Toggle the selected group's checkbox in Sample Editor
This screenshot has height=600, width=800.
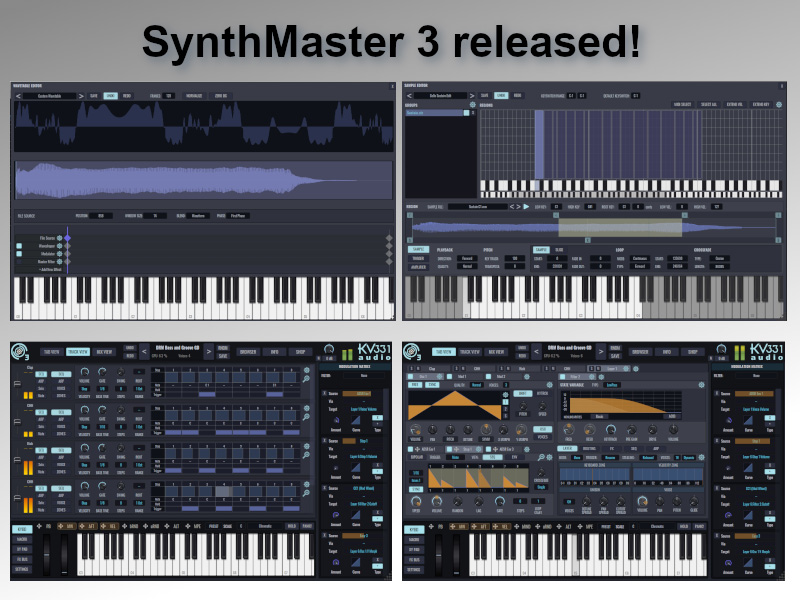pyautogui.click(x=466, y=113)
